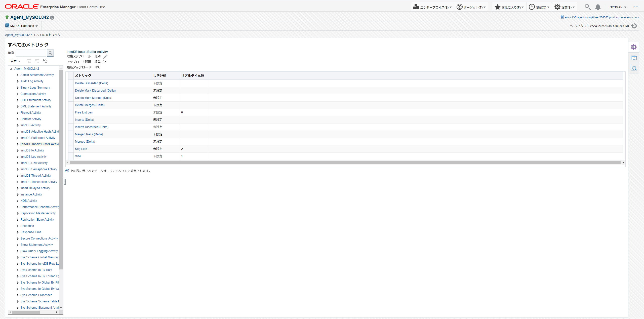Click the page refresh icon
This screenshot has width=644, height=319.
click(x=634, y=26)
